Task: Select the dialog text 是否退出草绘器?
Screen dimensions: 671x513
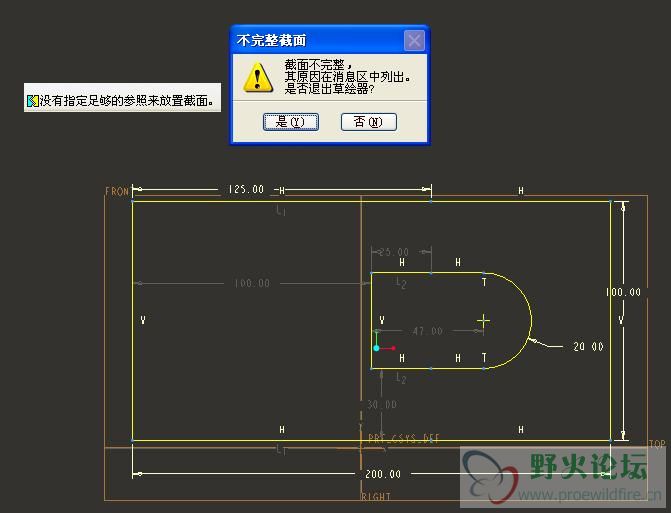Action: [x=329, y=89]
